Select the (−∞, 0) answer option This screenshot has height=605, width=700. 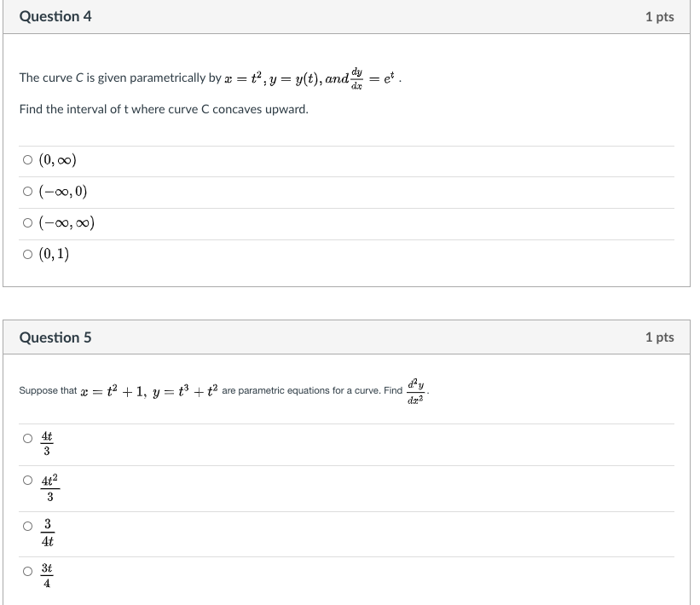pyautogui.click(x=26, y=191)
